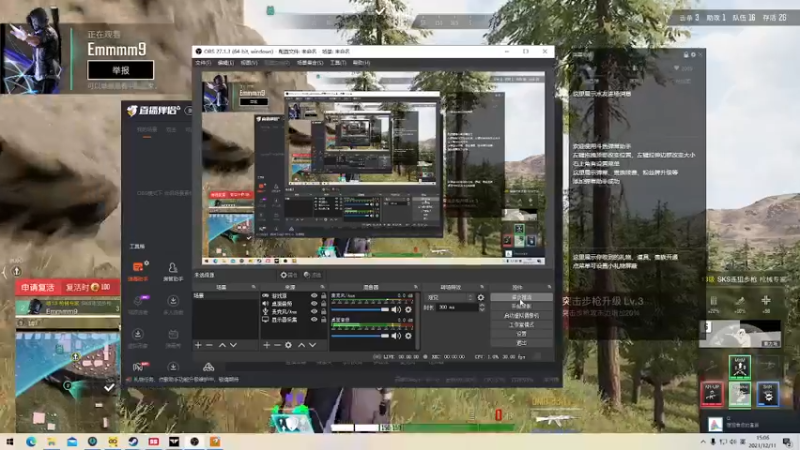Open the 麦克风/Aux mixer channel gear settings

click(408, 310)
